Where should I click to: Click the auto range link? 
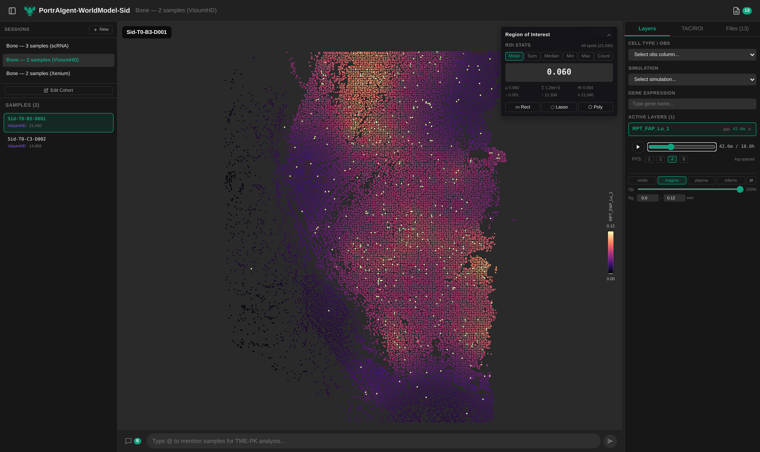(690, 198)
